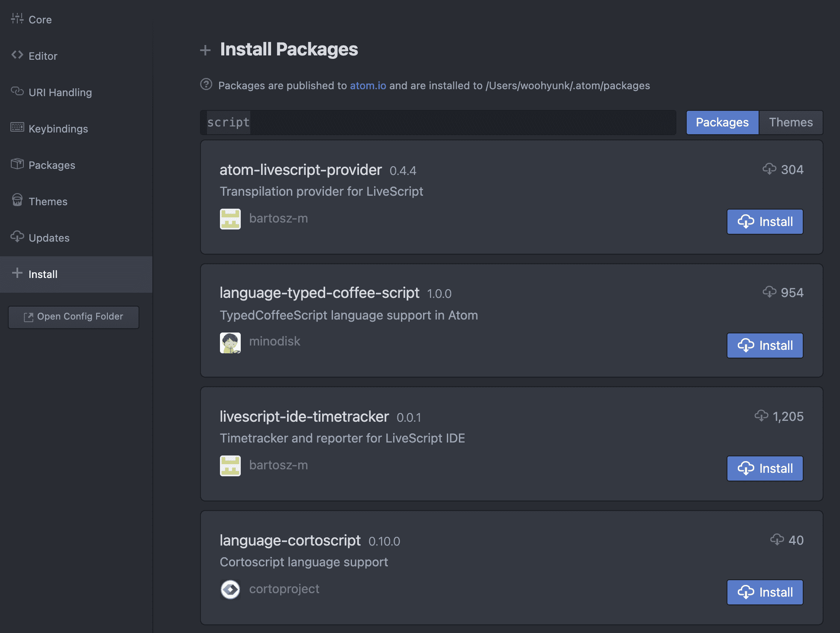The width and height of the screenshot is (840, 633).
Task: Select URI Handling in the sidebar
Action: 76,92
